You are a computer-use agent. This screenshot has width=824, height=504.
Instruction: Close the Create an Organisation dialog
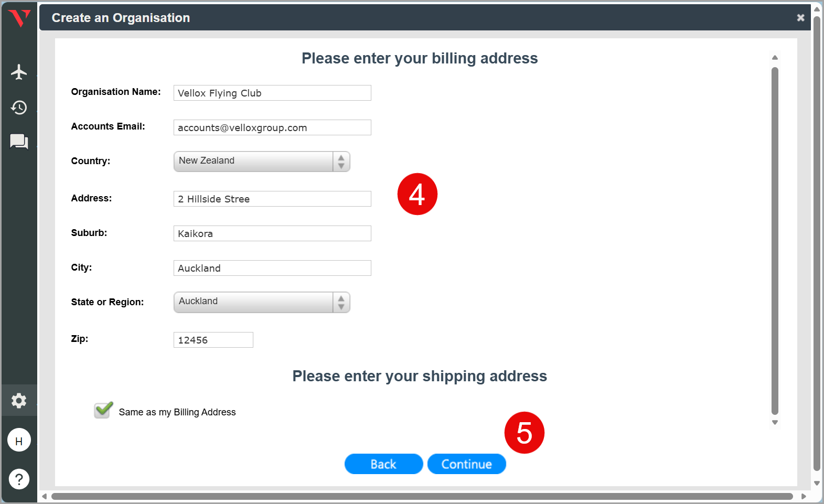point(800,18)
